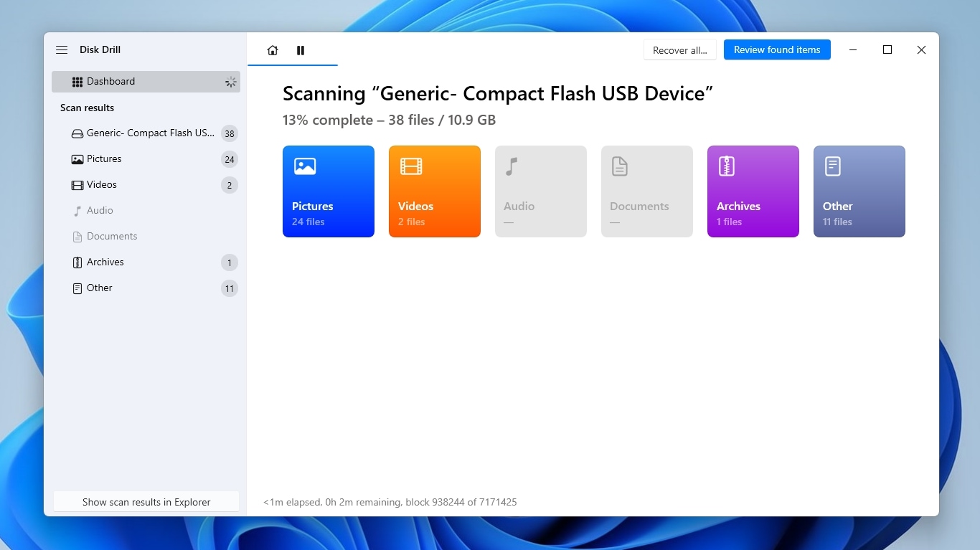Click the Documents page icon in sidebar

point(77,237)
